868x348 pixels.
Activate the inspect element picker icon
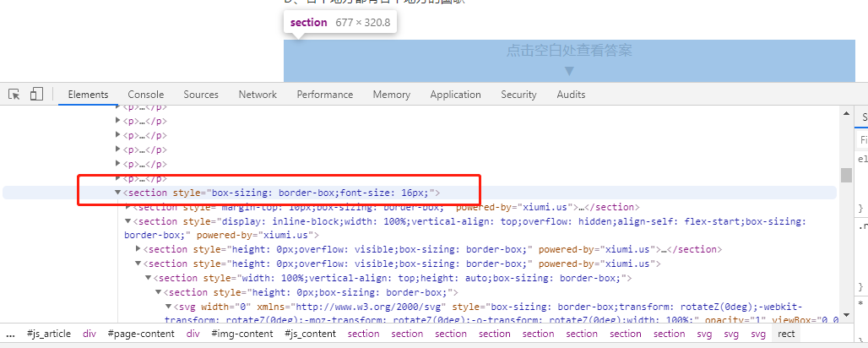click(14, 95)
